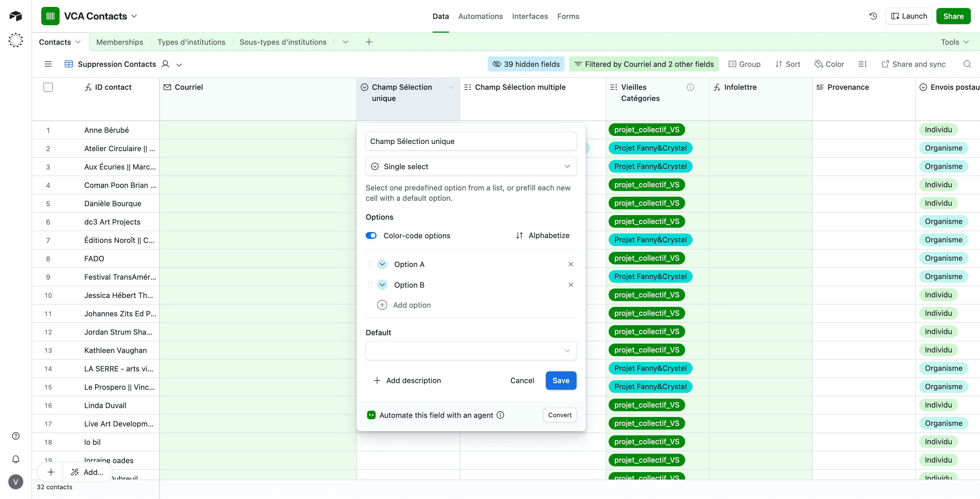Click the Airtable home logo icon
Screen dimensions: 980x499
15,15
